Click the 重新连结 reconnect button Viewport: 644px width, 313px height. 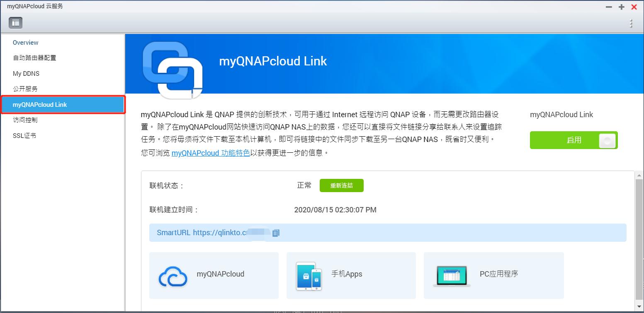click(341, 185)
